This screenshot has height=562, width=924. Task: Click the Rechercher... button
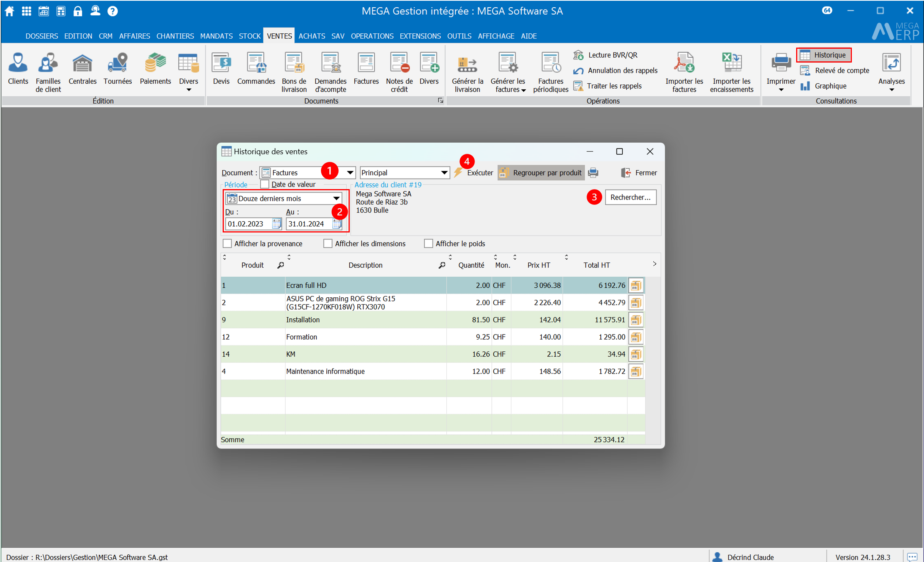pos(630,197)
